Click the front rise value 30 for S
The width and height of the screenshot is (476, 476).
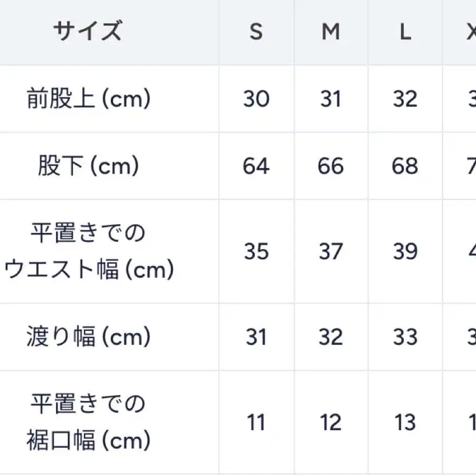(256, 99)
